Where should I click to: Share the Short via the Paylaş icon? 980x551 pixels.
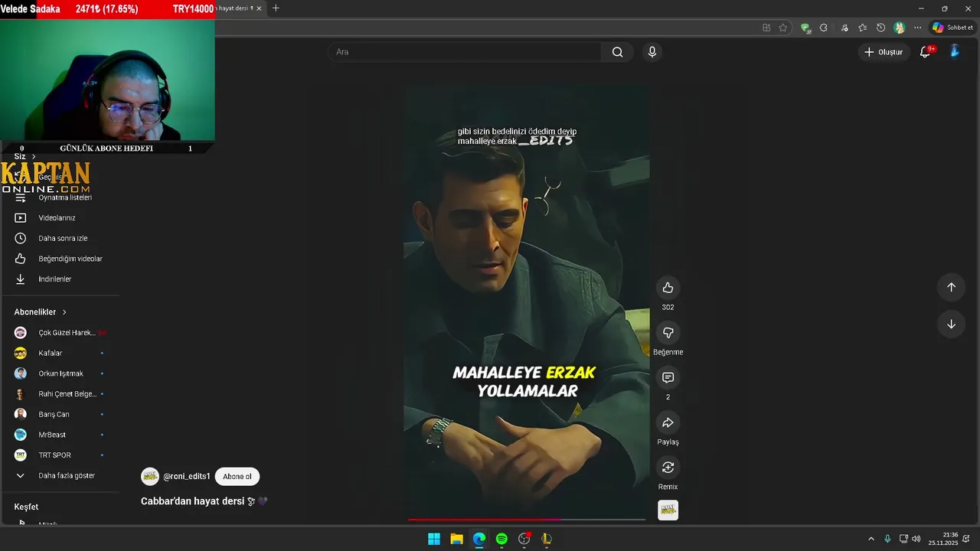coord(668,422)
